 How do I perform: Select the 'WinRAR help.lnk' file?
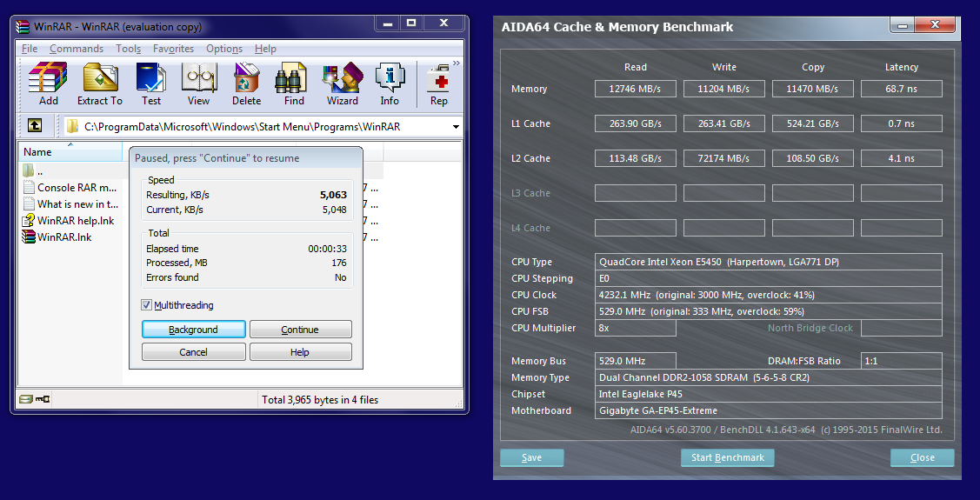click(68, 220)
